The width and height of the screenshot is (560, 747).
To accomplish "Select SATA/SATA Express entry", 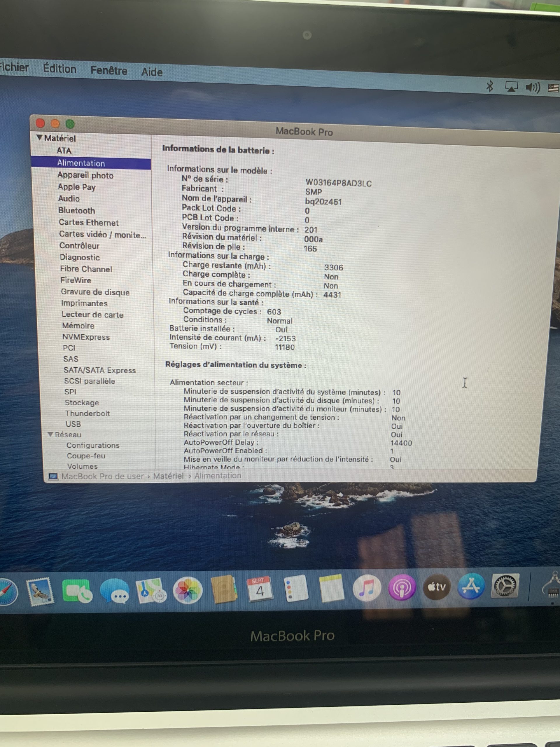I will coord(99,370).
